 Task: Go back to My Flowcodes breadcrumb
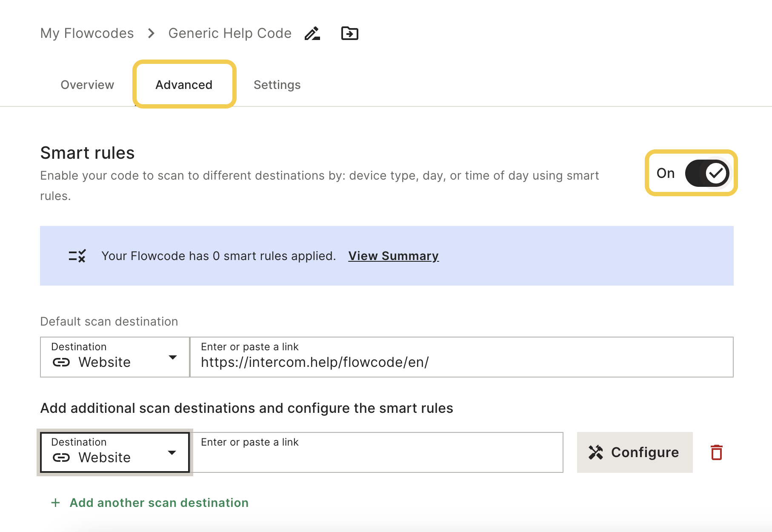click(x=87, y=33)
